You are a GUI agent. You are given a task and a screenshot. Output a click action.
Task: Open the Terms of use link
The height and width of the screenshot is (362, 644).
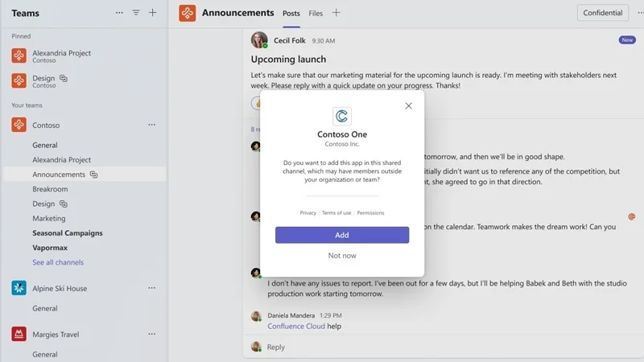pos(336,213)
